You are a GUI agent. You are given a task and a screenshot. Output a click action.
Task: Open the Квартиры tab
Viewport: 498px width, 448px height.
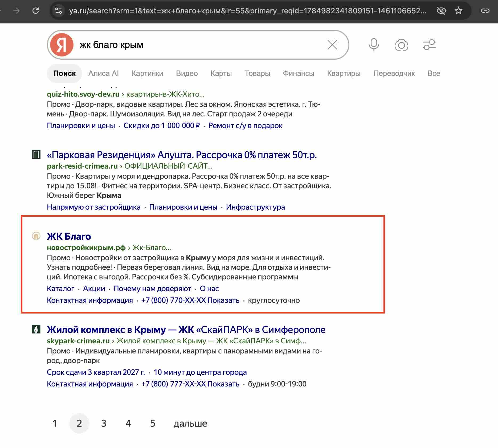click(x=344, y=73)
